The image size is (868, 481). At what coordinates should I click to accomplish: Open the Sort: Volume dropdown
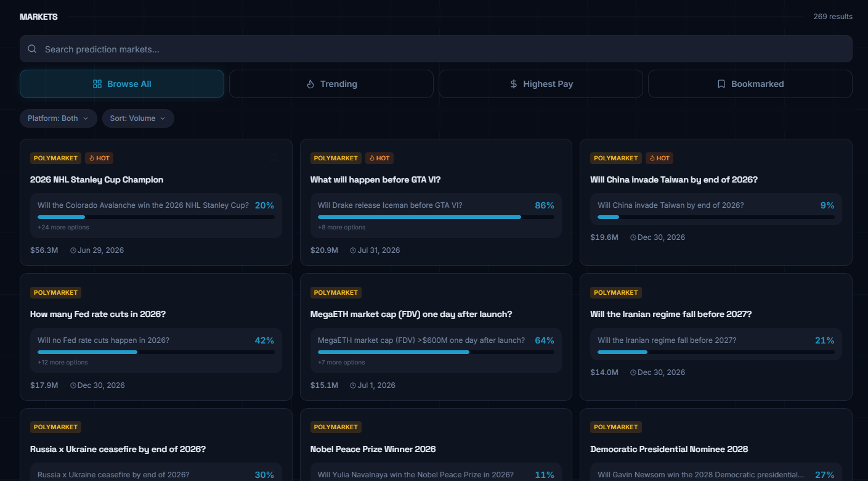pos(138,118)
